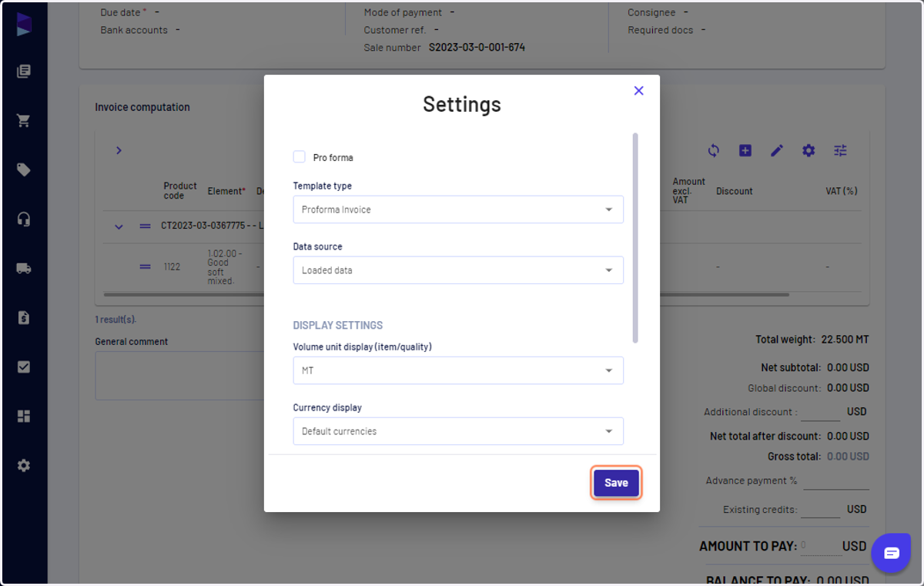Click drag handle of 1122 product row
The image size is (924, 586).
[145, 266]
